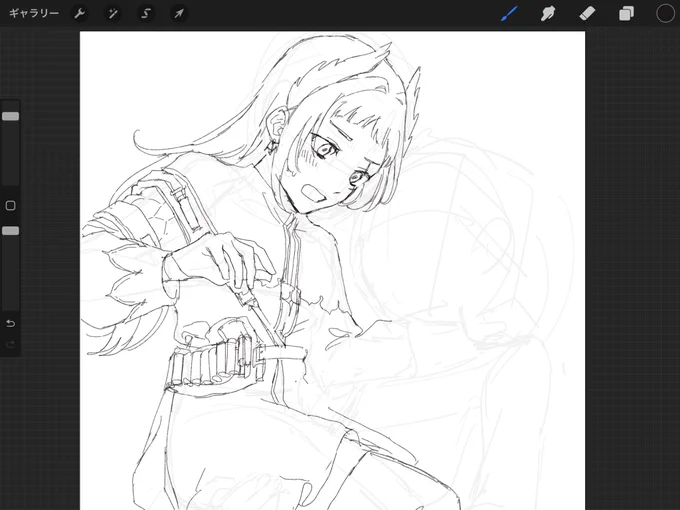
Task: Open the Layers panel
Action: tap(626, 13)
